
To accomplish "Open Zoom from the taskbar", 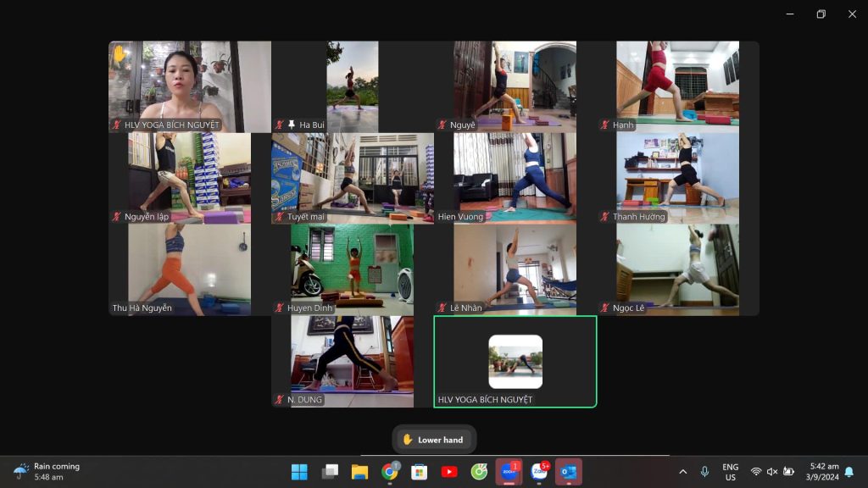I will (509, 472).
